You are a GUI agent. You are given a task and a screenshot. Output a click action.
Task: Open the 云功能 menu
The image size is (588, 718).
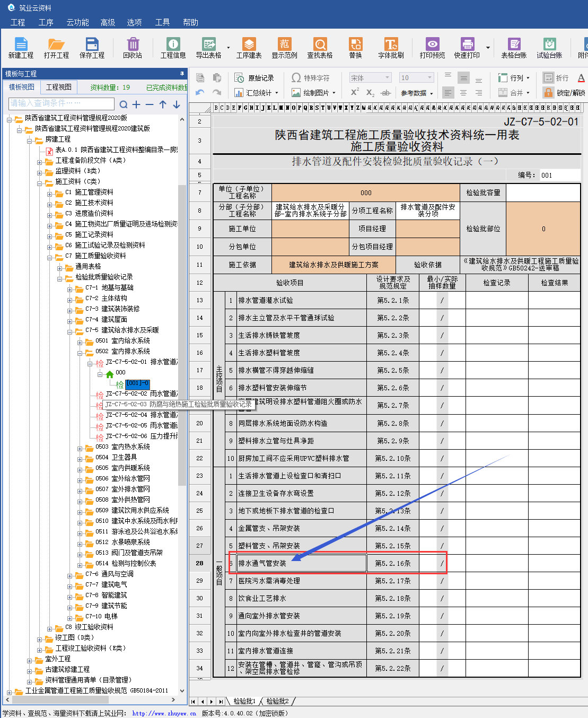77,22
